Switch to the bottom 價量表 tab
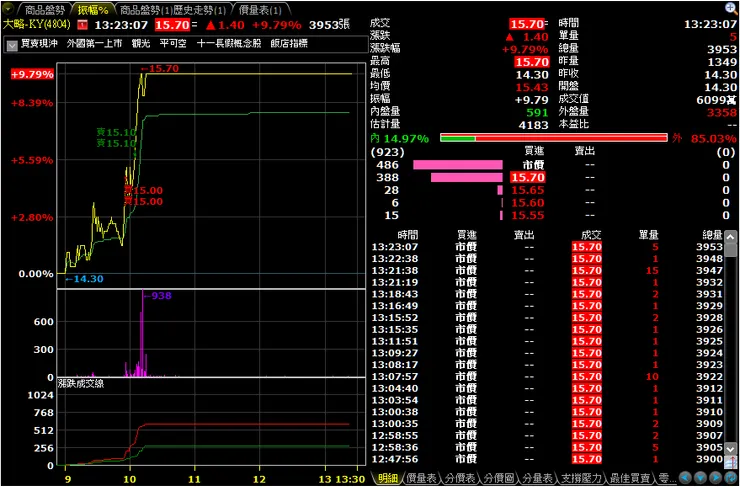 coord(422,478)
